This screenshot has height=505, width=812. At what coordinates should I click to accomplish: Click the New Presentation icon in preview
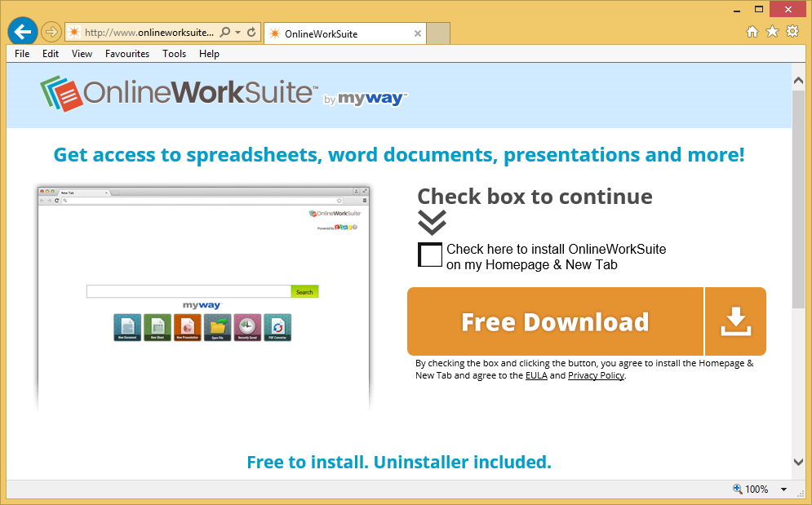click(x=188, y=327)
